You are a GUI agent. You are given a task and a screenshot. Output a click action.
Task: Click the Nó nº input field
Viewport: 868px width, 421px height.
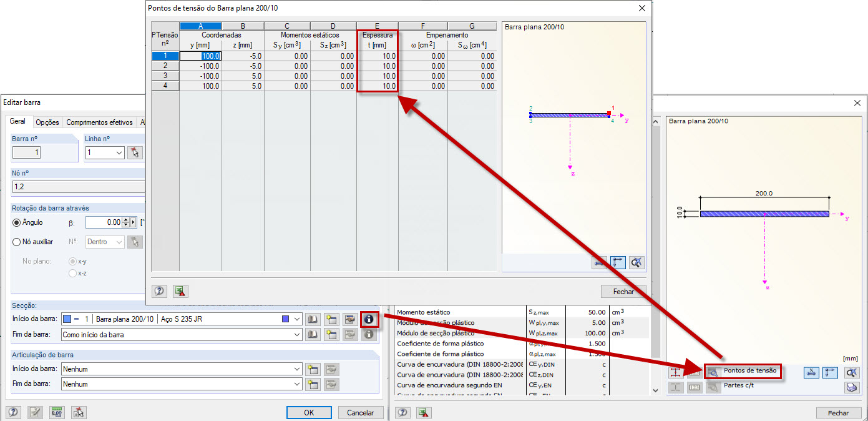(79, 186)
